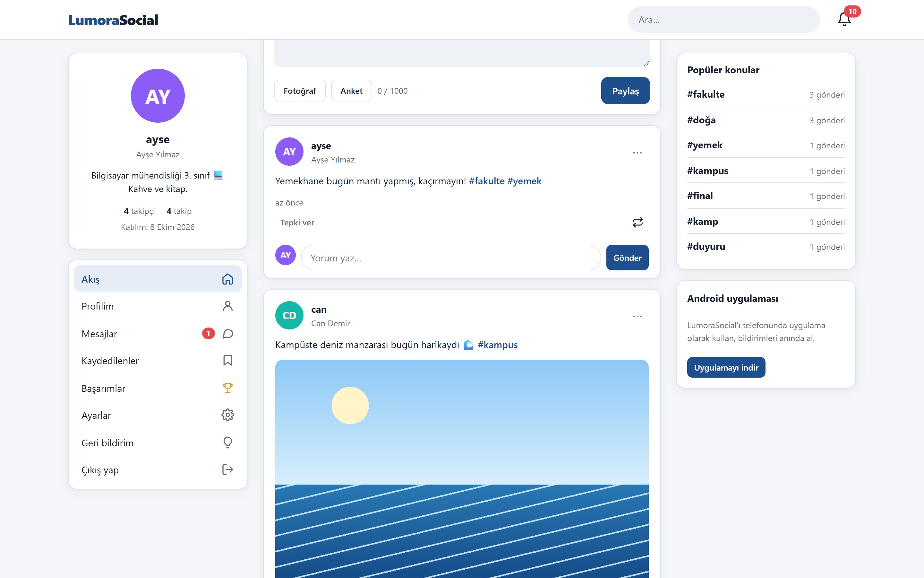Click the #kampus hashtag in can's post
Viewport: 924px width, 578px height.
click(x=498, y=345)
